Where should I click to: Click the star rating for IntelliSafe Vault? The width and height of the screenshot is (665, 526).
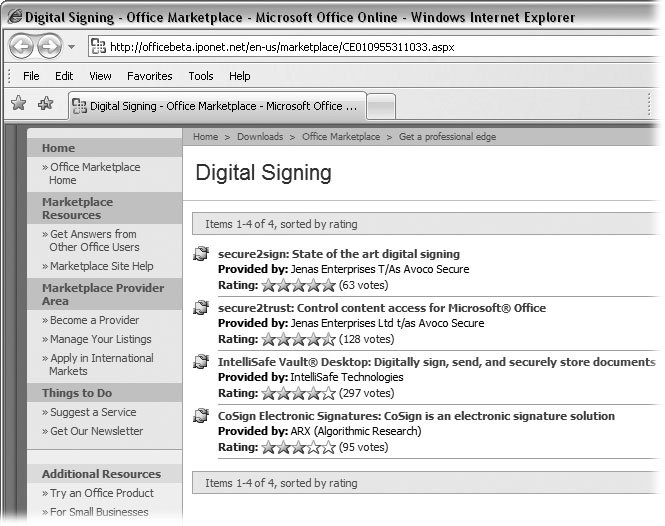click(298, 393)
